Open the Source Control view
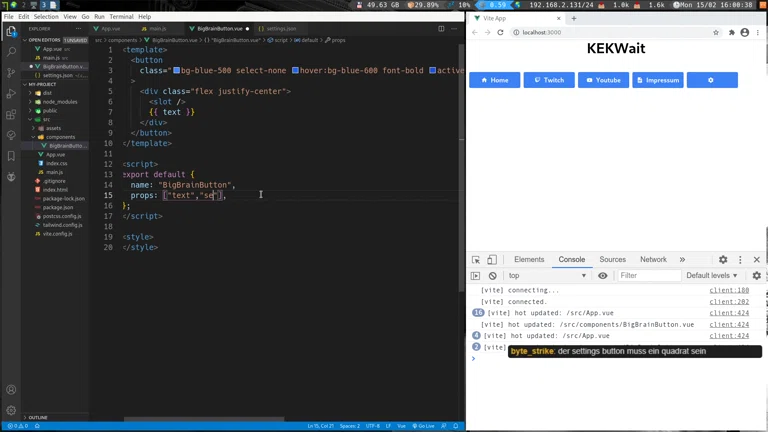768x432 pixels. pyautogui.click(x=11, y=73)
